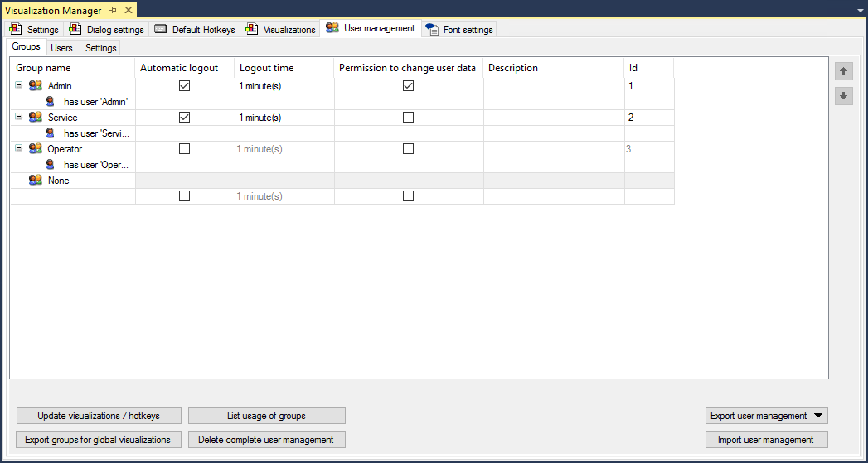This screenshot has width=868, height=463.
Task: Click the Id cell showing 1 for Admin
Action: pyautogui.click(x=649, y=86)
